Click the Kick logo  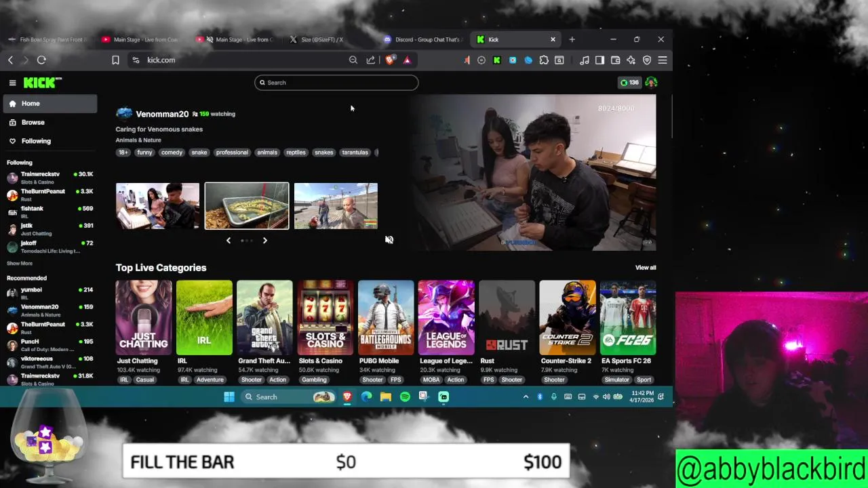tap(42, 83)
